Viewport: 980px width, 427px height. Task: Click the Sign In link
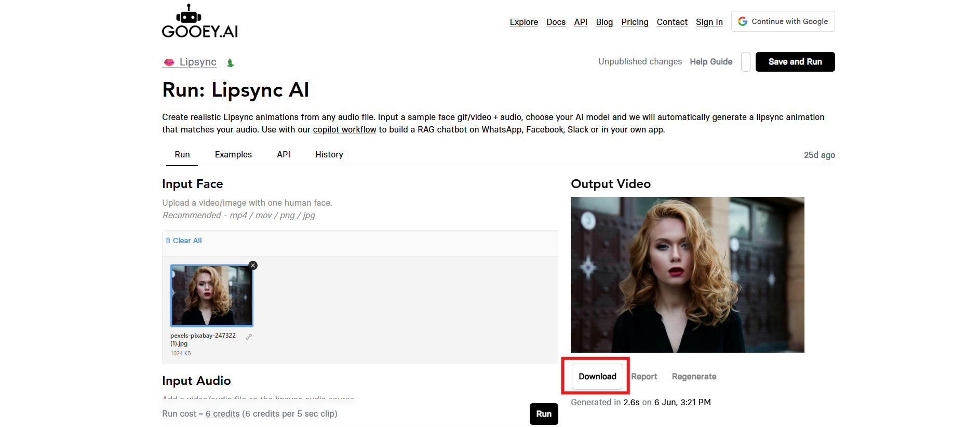pos(709,22)
